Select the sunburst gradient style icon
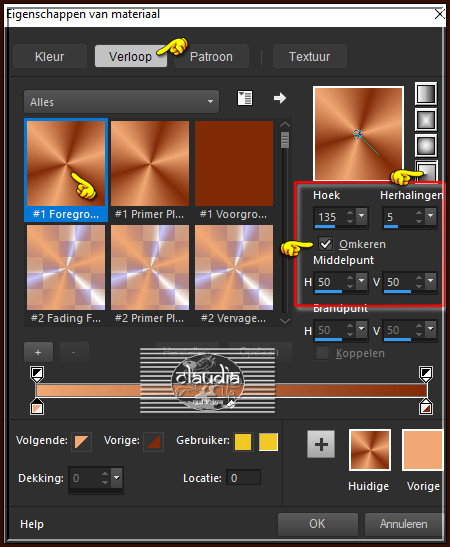The image size is (450, 547). 426,146
